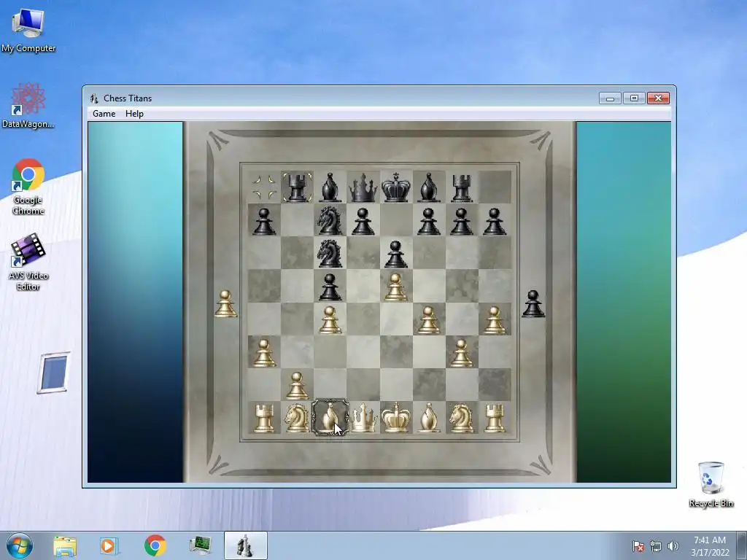Click the black bishop on f8
The image size is (747, 560).
pos(429,187)
